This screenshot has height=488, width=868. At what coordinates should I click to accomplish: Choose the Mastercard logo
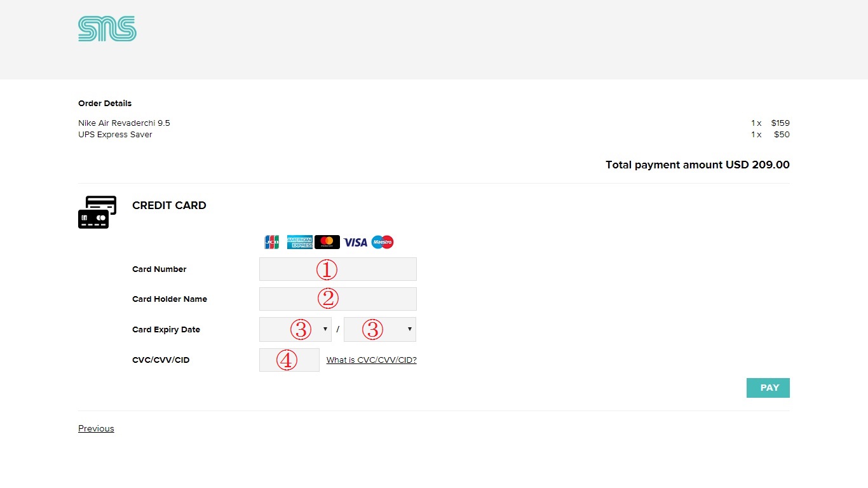coord(327,242)
